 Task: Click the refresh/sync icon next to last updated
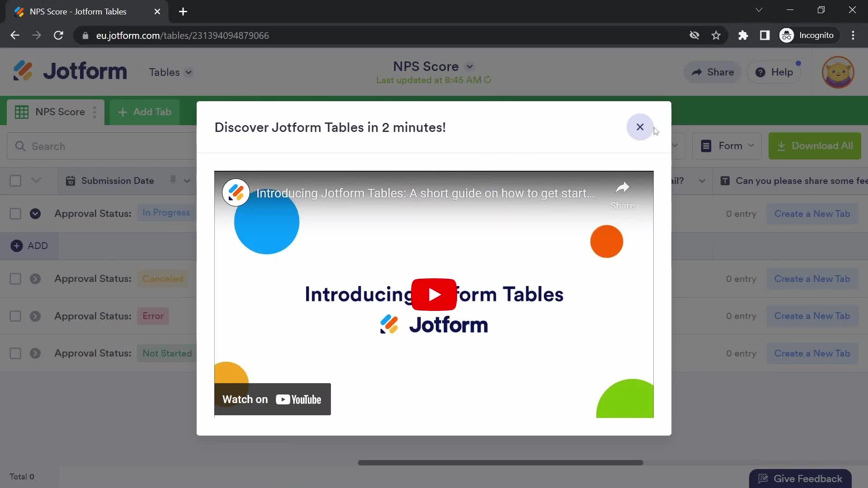pos(488,80)
